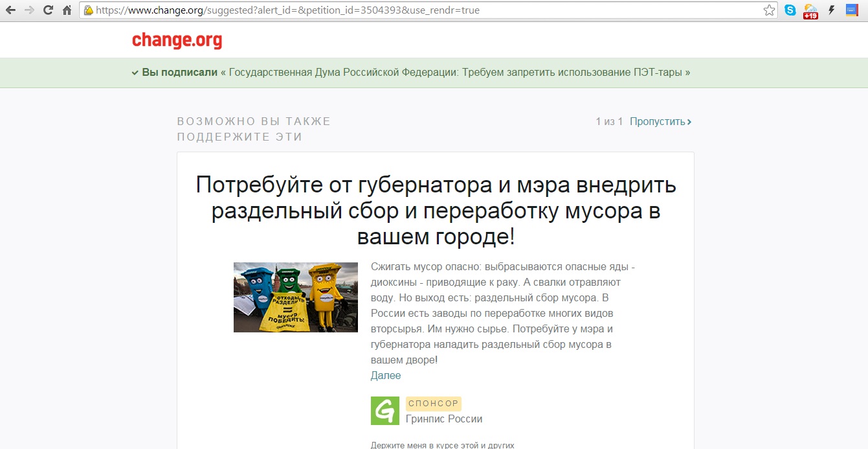
Task: Click the blue keyboard extension icon
Action: [x=852, y=10]
